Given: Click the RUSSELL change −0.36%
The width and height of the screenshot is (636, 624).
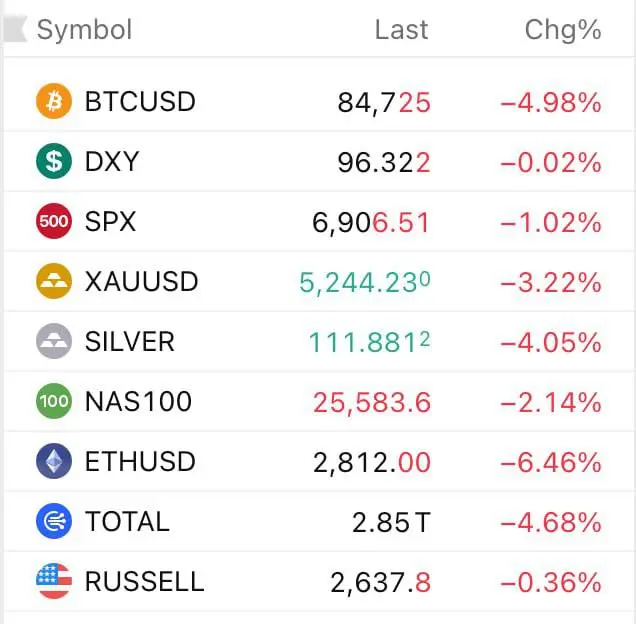Looking at the screenshot, I should click(551, 583).
